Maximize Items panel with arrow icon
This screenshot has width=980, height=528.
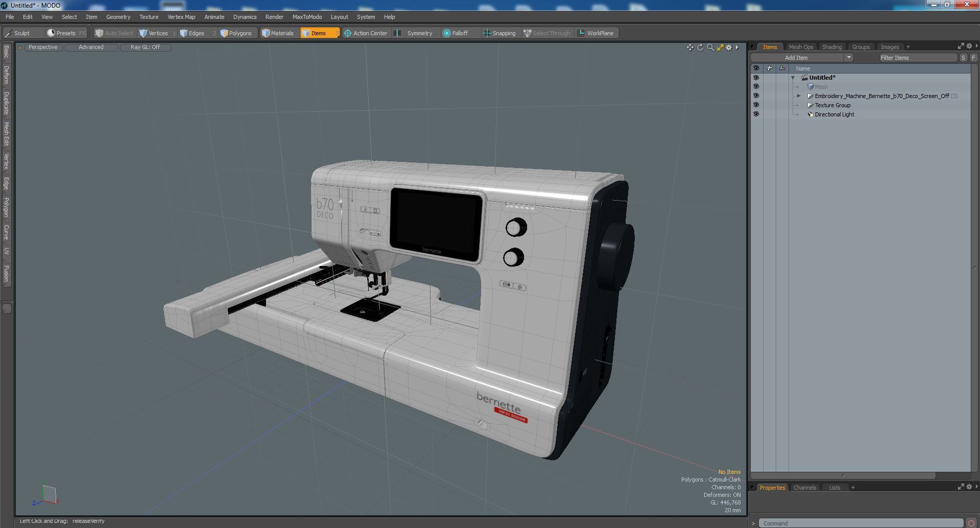tap(961, 46)
